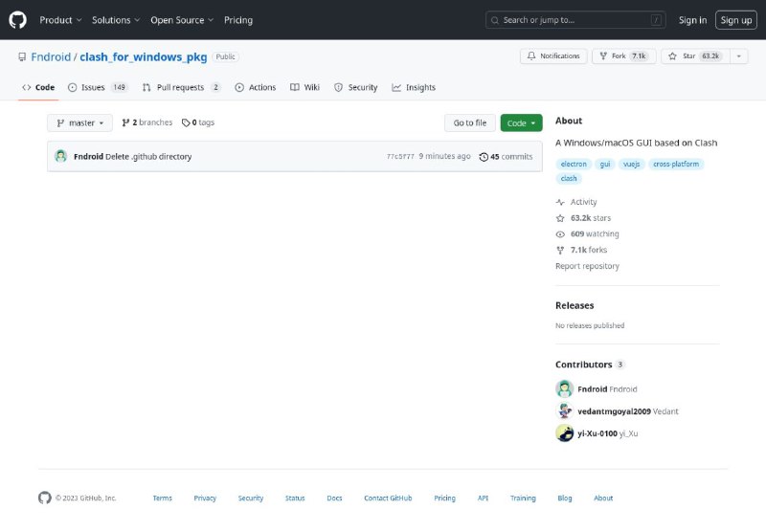Open the Pull requests tab
766x532 pixels.
click(181, 87)
